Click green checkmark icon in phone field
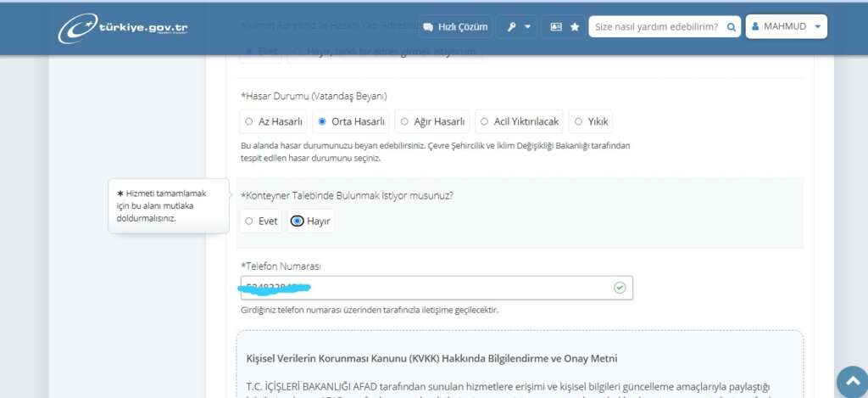The height and width of the screenshot is (398, 868). coord(620,288)
